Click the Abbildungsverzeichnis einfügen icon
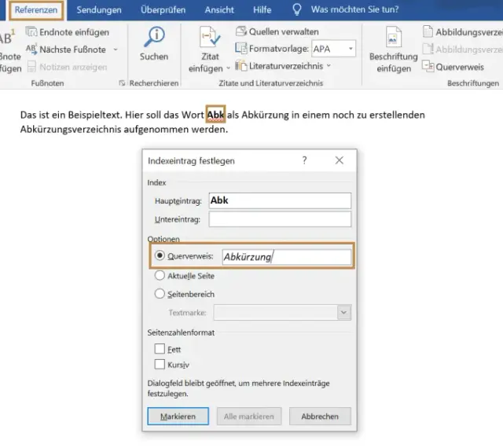Viewport: 503px width, 448px height. (428, 31)
